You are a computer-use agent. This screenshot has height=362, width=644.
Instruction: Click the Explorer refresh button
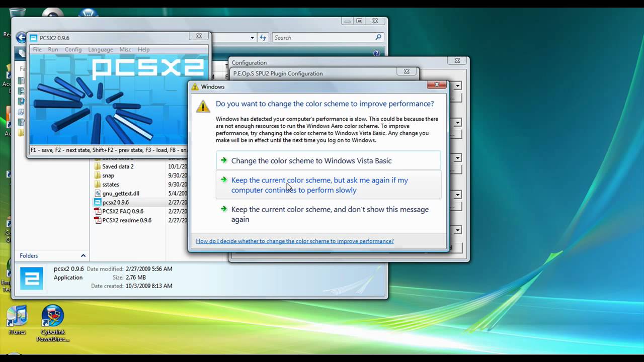pyautogui.click(x=263, y=38)
